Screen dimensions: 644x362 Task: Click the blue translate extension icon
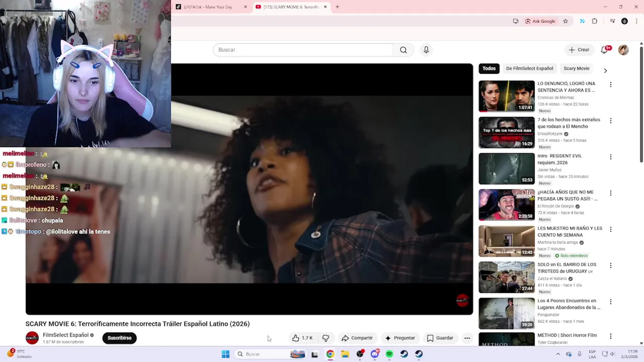(582, 21)
